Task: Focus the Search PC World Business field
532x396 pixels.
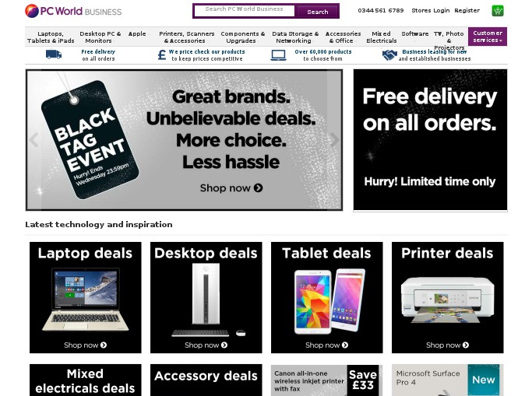Action: pyautogui.click(x=245, y=10)
